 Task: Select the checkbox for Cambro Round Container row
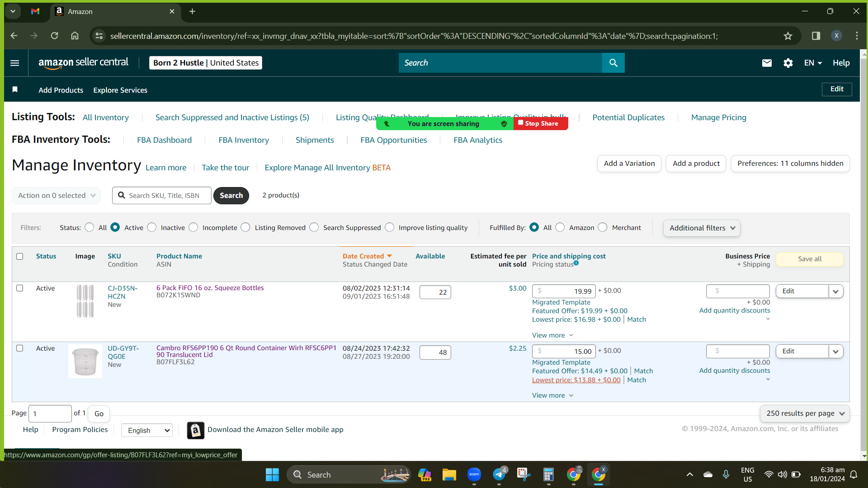19,348
